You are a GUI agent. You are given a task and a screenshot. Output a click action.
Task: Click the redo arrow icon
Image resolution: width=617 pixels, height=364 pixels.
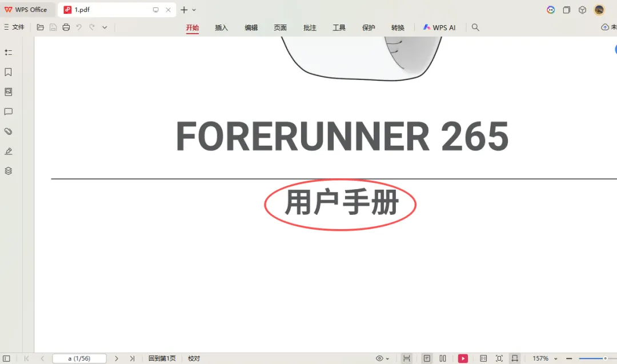point(91,27)
